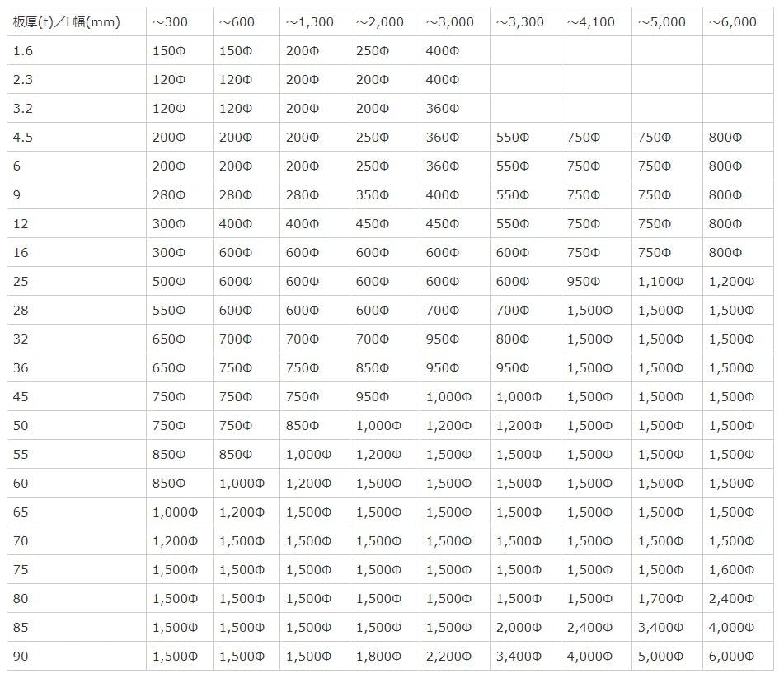The image size is (784, 678).
Task: Select 500Φ in row 25
Action: (169, 281)
